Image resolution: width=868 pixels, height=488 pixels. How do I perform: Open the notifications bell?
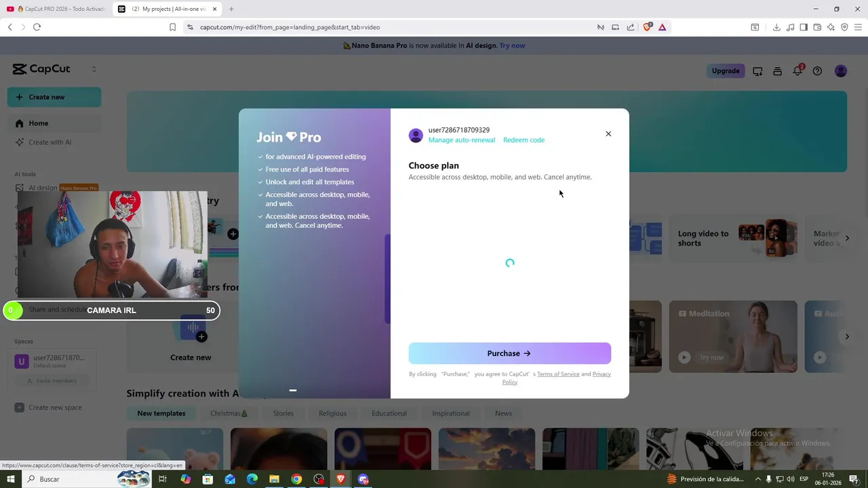[x=797, y=71]
